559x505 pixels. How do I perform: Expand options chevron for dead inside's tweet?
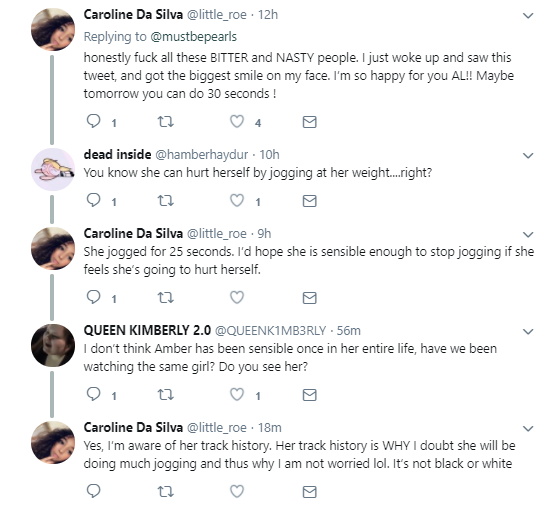point(528,155)
